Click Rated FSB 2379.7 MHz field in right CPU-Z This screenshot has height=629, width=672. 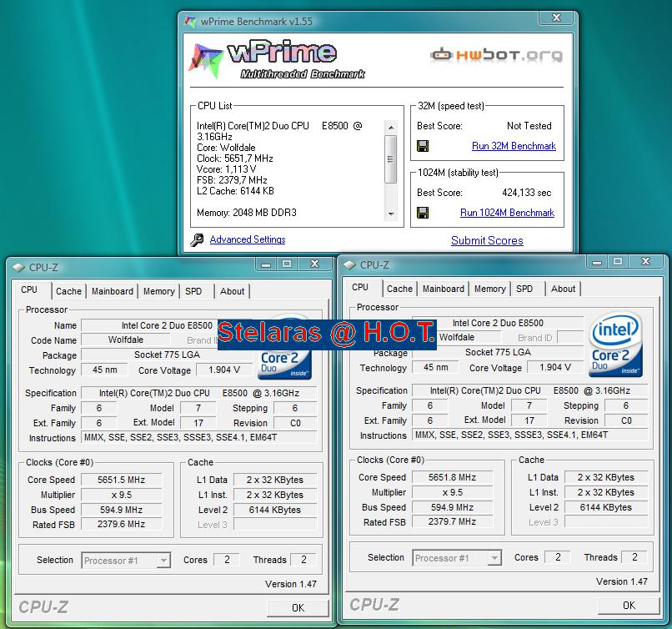452,522
